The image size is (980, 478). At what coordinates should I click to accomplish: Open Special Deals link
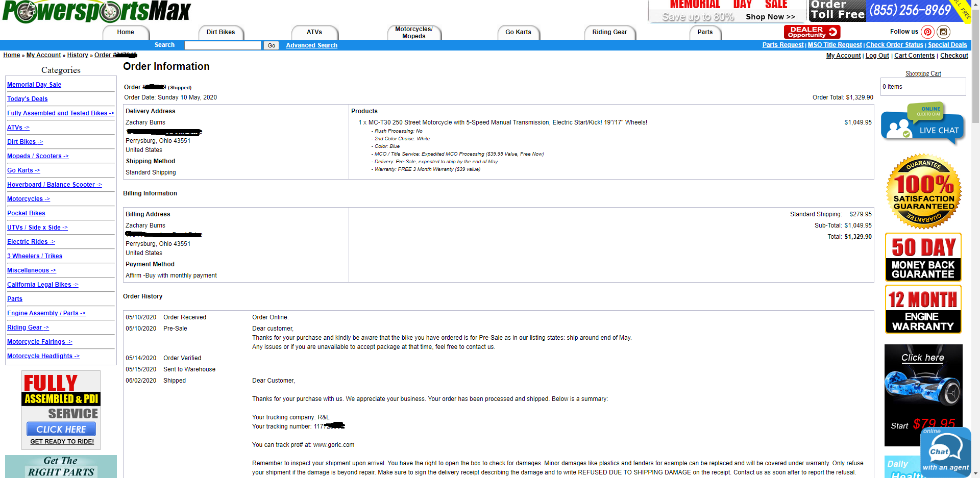[947, 45]
